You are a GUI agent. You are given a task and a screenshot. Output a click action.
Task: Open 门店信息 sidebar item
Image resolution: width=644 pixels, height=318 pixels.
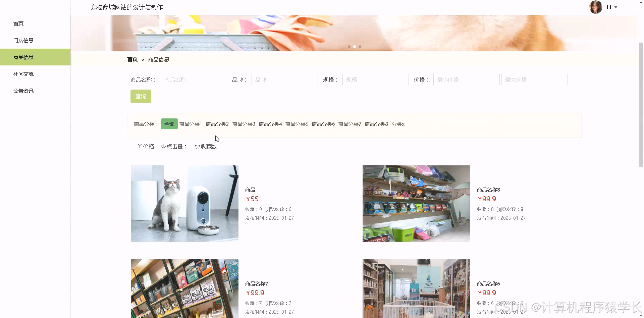coord(35,40)
